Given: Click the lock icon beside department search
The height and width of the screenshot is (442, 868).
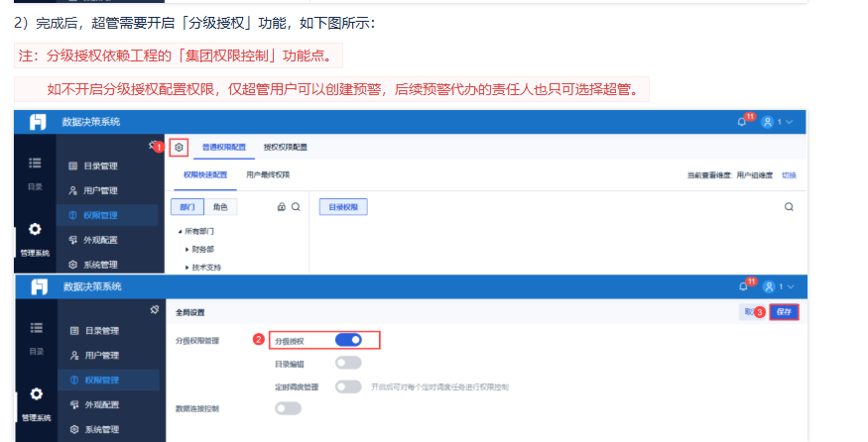Looking at the screenshot, I should pos(281,207).
